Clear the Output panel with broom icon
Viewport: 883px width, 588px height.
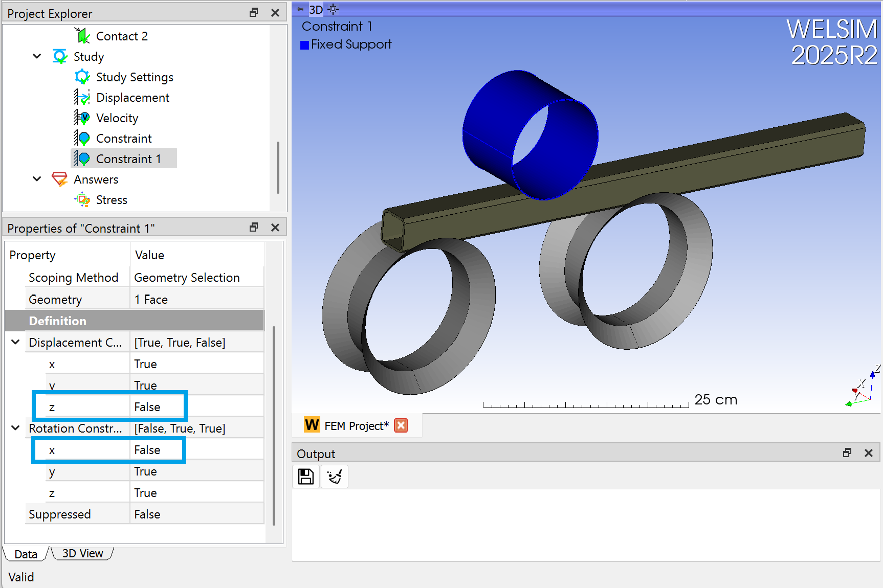tap(334, 476)
